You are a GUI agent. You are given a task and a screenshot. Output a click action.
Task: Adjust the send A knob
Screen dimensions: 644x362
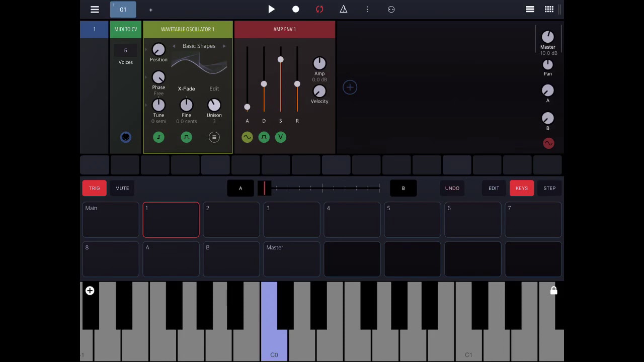point(547,90)
